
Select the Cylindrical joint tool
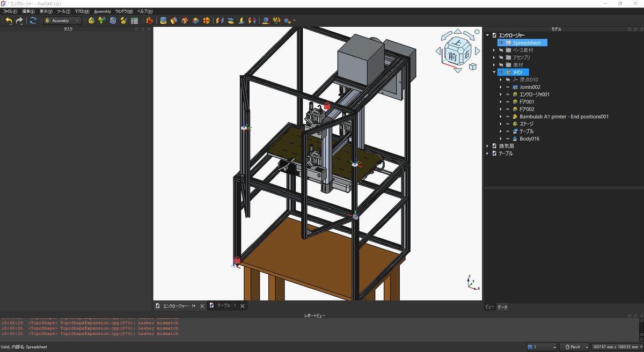point(185,20)
